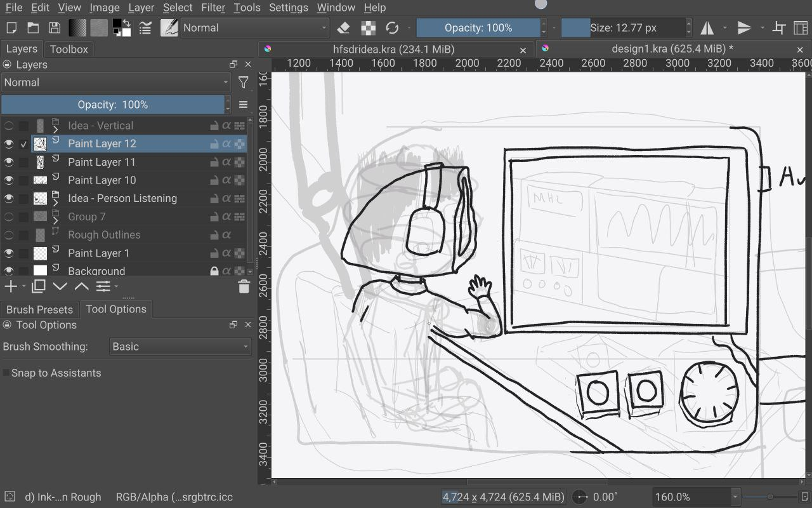This screenshot has width=812, height=508.
Task: Activate wrap-around mode icon
Action: click(780, 28)
